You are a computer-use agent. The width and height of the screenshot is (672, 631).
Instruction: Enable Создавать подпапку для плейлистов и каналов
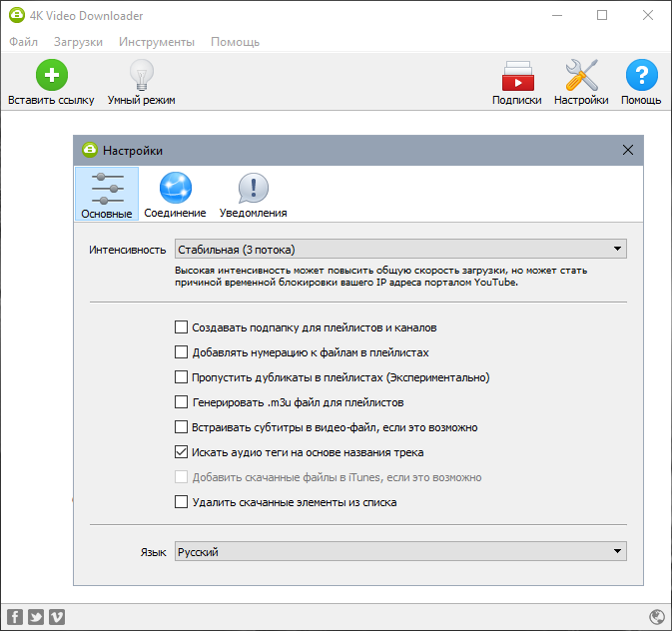tap(181, 327)
